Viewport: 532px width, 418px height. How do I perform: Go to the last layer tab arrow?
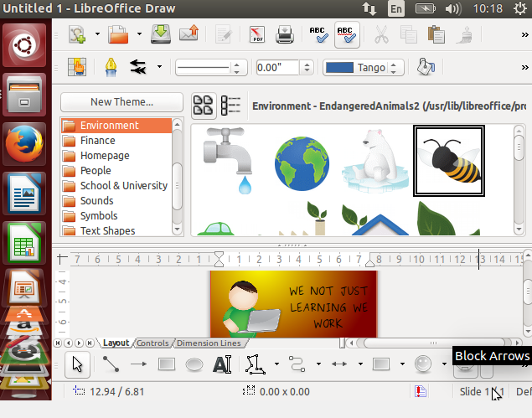(x=90, y=343)
